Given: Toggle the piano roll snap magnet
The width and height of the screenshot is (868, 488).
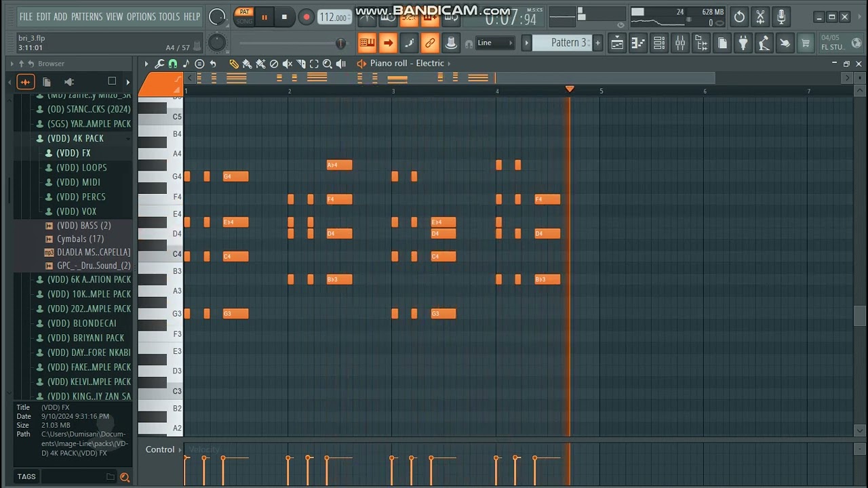Looking at the screenshot, I should [173, 64].
